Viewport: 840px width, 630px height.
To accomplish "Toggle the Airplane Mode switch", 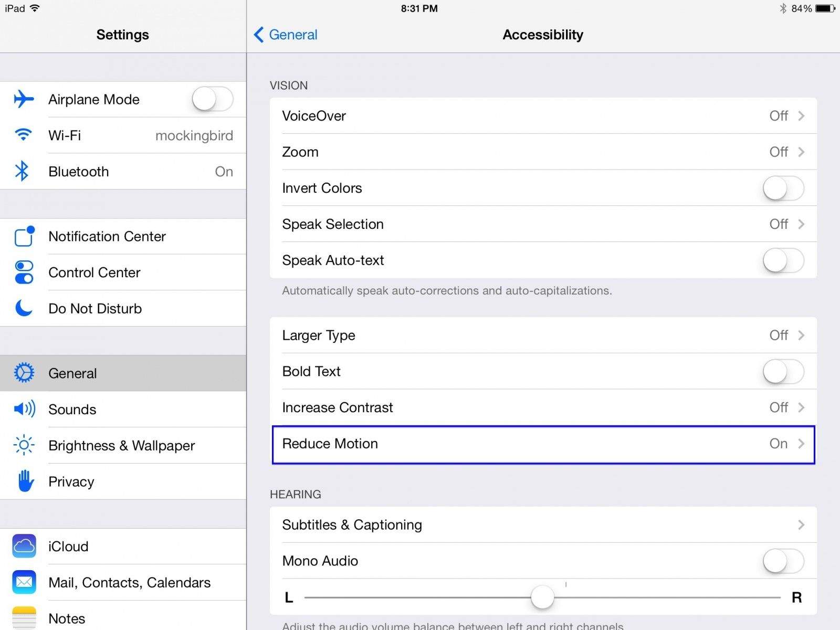I will pyautogui.click(x=213, y=99).
